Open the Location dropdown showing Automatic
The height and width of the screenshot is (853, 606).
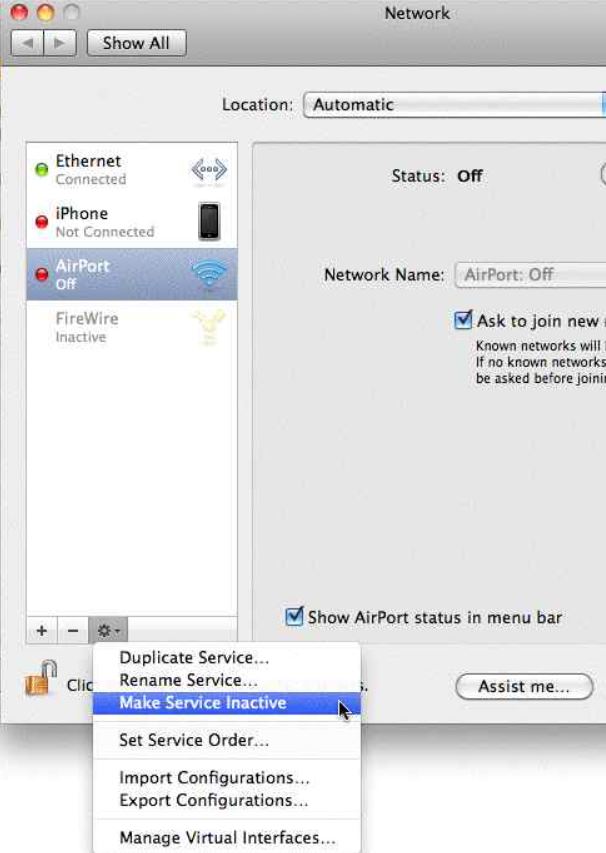point(454,104)
